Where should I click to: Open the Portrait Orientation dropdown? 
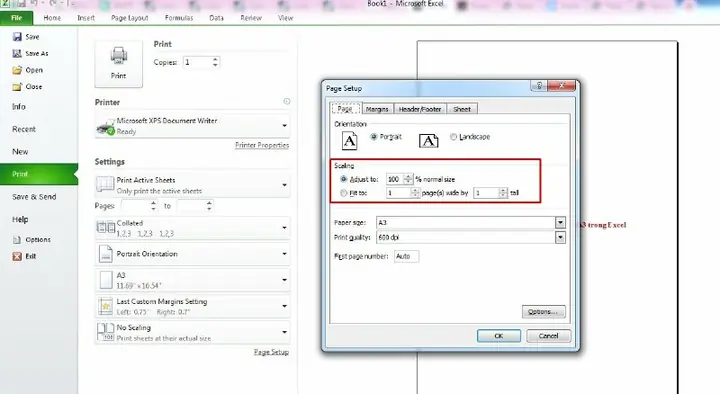pos(284,253)
